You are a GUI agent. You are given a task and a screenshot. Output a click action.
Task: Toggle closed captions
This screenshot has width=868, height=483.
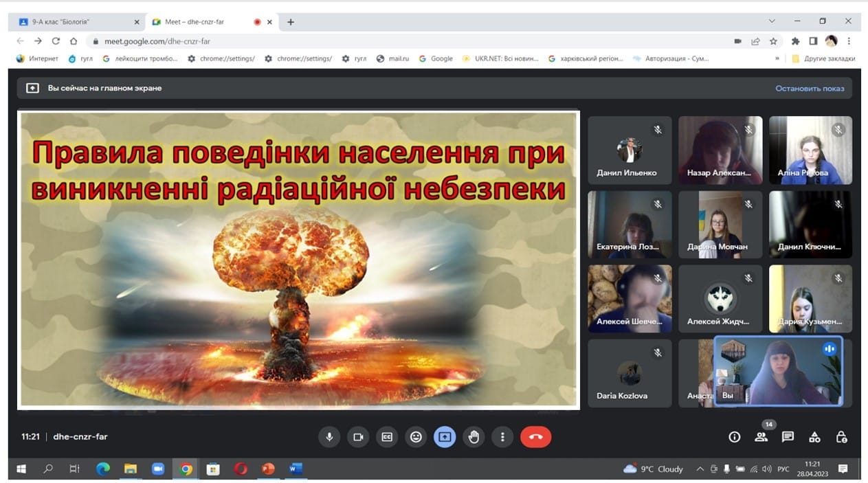tap(387, 437)
